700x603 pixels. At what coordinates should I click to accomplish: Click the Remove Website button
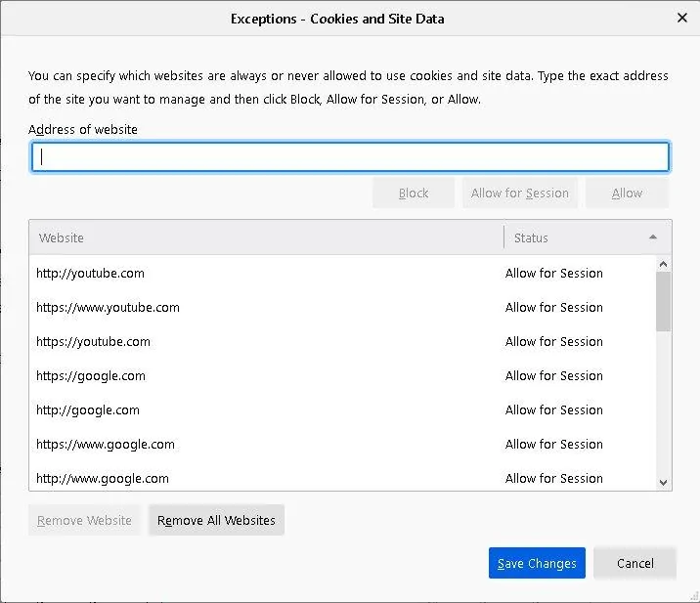pyautogui.click(x=84, y=520)
